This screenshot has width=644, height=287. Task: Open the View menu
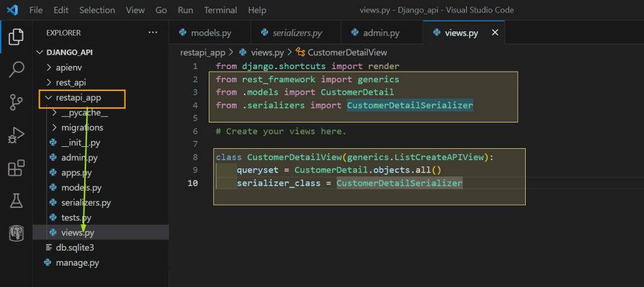pyautogui.click(x=136, y=10)
